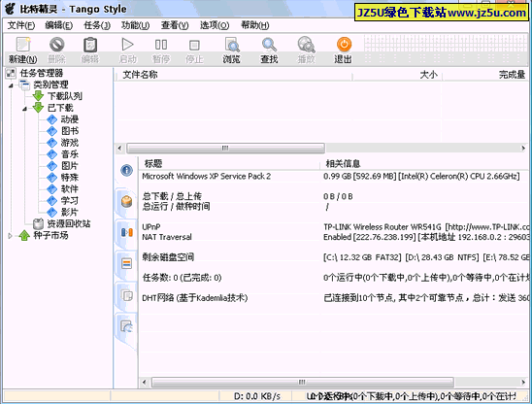Viewport: 532px width, 404px height.
Task: Open the 资源回收站 recycle bin
Action: click(69, 223)
